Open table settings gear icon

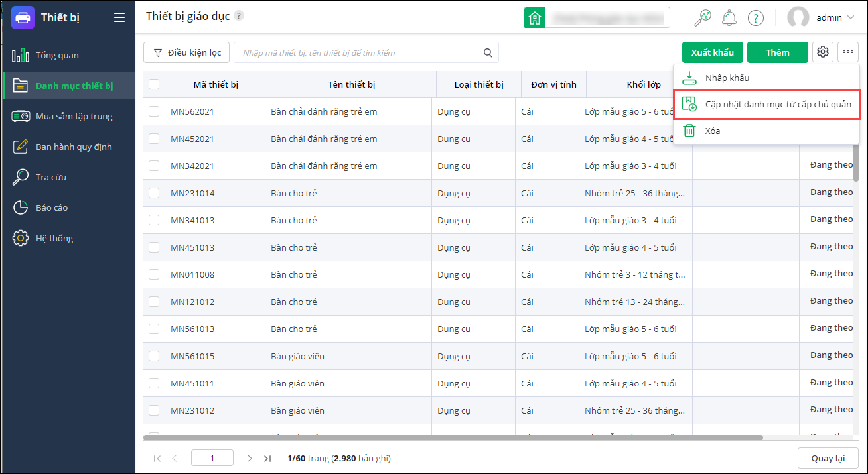[x=823, y=52]
